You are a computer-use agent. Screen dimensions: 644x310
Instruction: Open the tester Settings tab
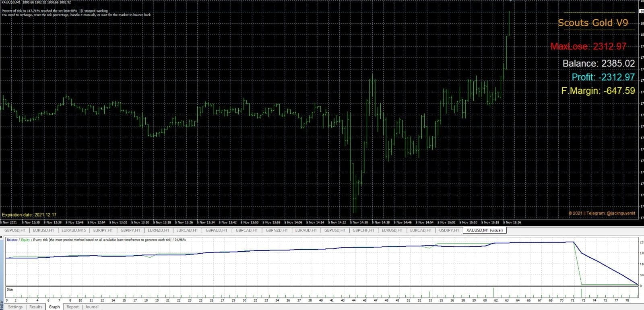click(x=15, y=307)
